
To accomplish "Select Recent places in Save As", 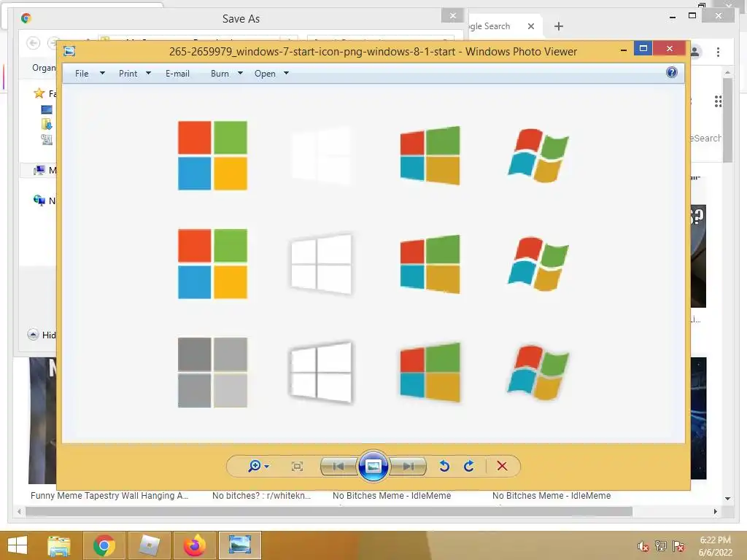I will 47,139.
